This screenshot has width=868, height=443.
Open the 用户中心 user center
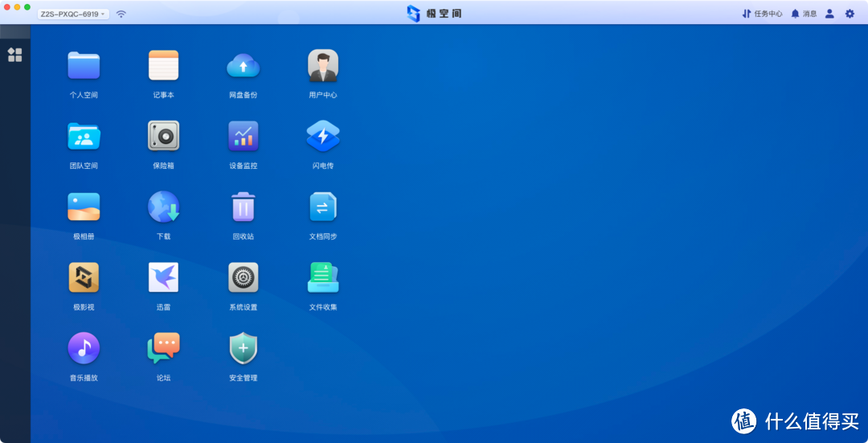323,66
